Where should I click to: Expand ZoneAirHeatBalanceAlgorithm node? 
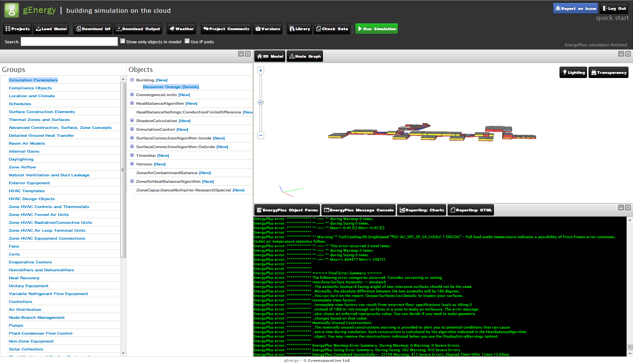pyautogui.click(x=132, y=181)
